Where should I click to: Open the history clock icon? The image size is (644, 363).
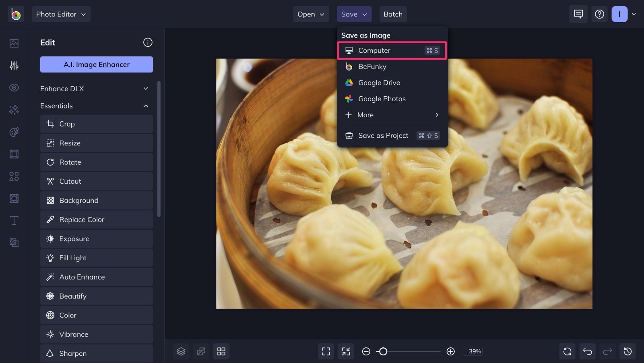coord(627,351)
